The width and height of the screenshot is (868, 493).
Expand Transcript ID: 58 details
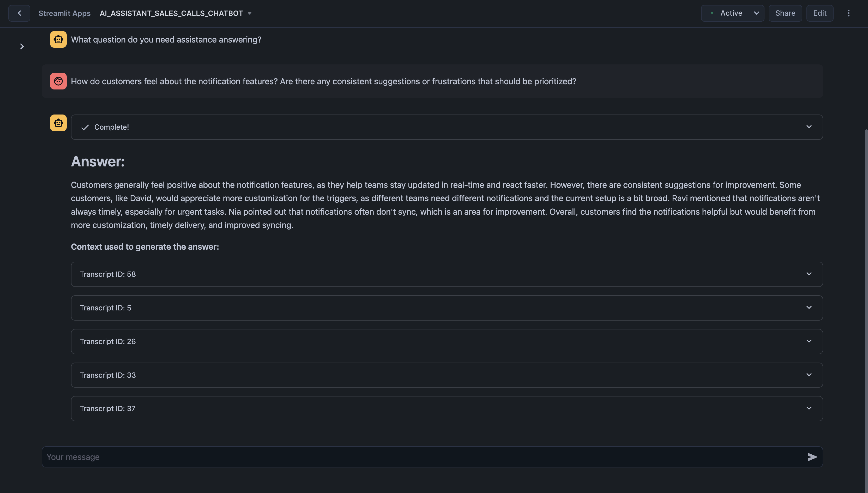click(809, 274)
